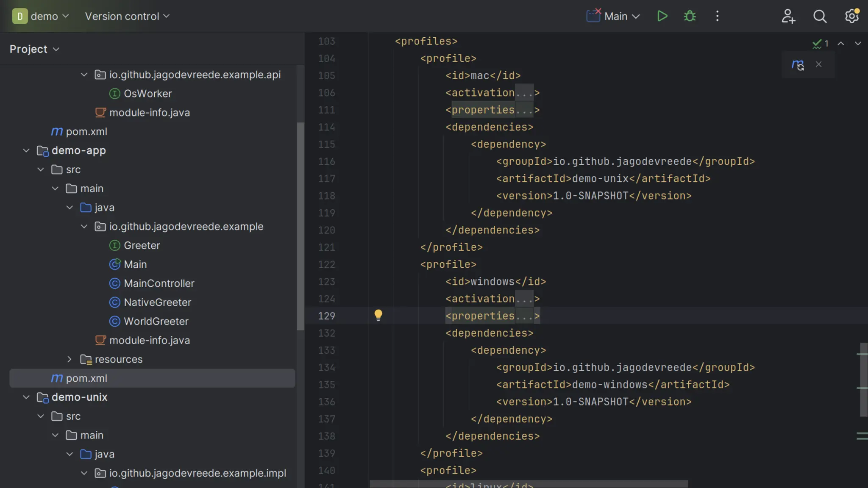
Task: Dismiss the Maven reload floating notification
Action: pyautogui.click(x=819, y=64)
